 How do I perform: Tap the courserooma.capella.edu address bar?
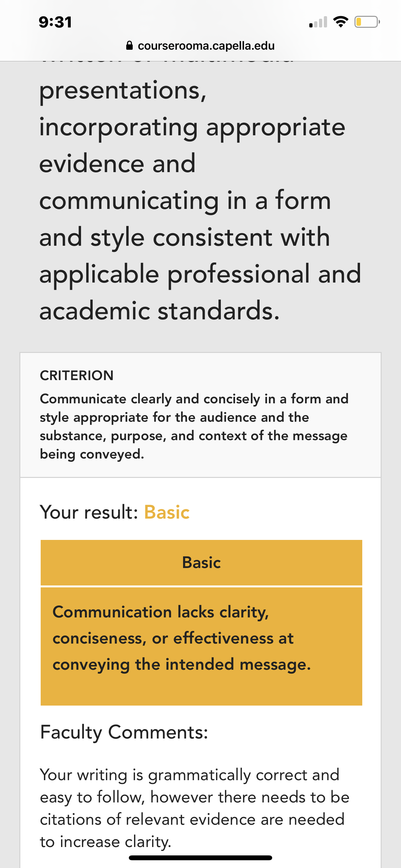(x=200, y=46)
